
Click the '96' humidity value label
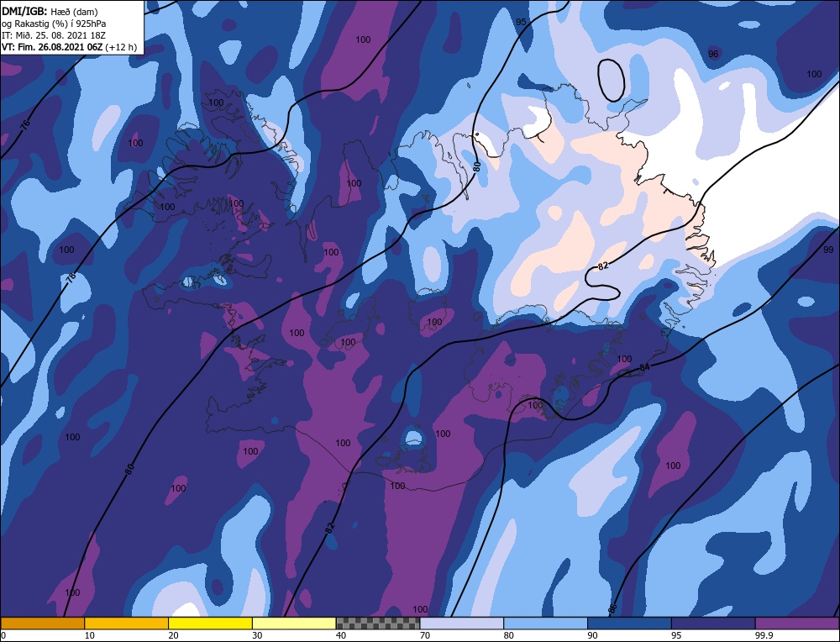[x=713, y=54]
